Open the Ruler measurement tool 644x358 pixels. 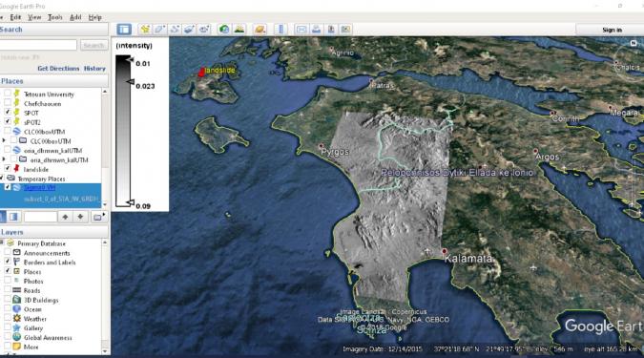pyautogui.click(x=280, y=30)
